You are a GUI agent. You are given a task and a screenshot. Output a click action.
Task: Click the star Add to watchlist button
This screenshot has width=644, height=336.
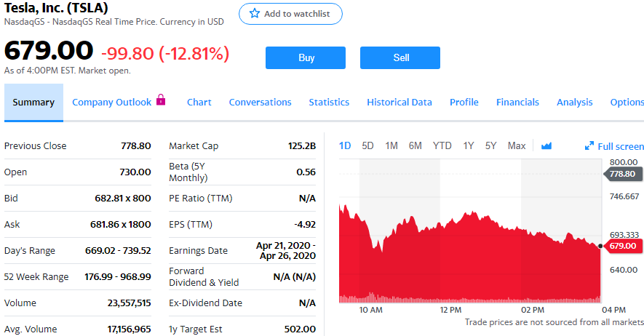(290, 14)
